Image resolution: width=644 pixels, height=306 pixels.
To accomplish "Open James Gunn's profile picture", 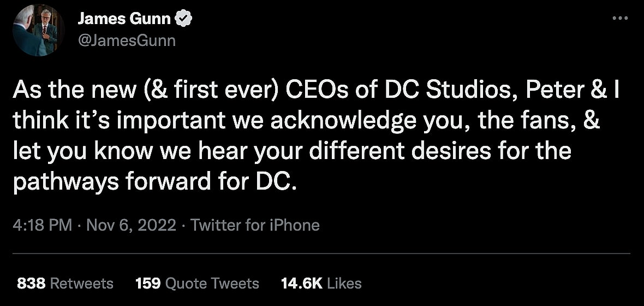I will 39,31.
